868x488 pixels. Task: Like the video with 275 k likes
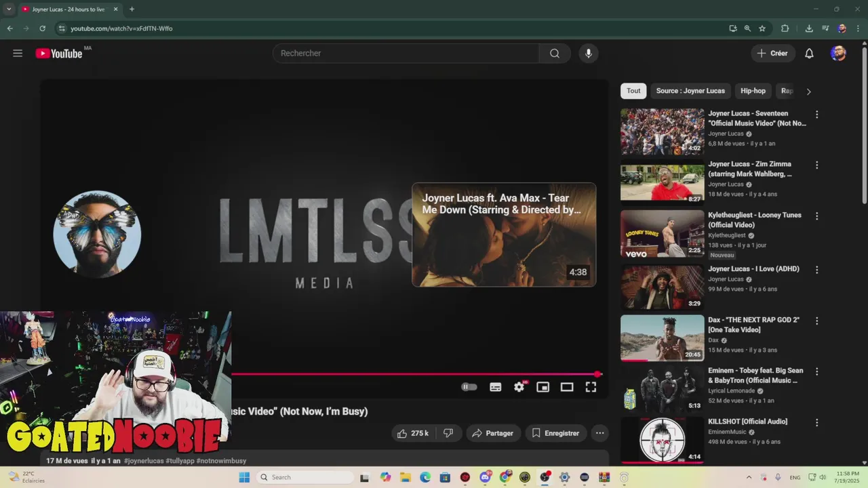[x=412, y=433]
